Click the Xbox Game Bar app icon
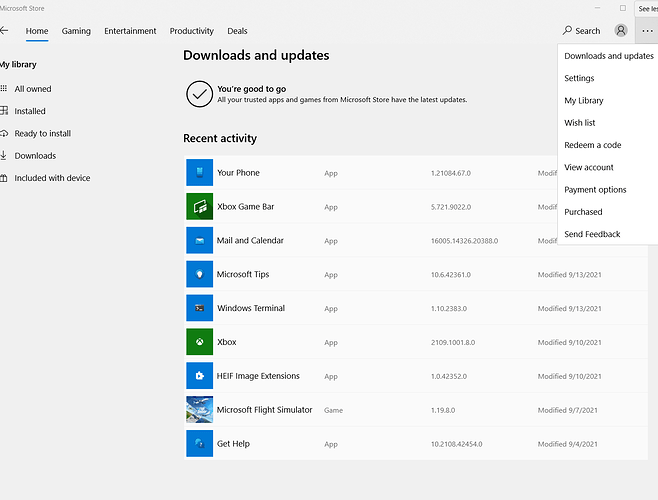Viewport: 658px width, 500px height. coord(199,207)
